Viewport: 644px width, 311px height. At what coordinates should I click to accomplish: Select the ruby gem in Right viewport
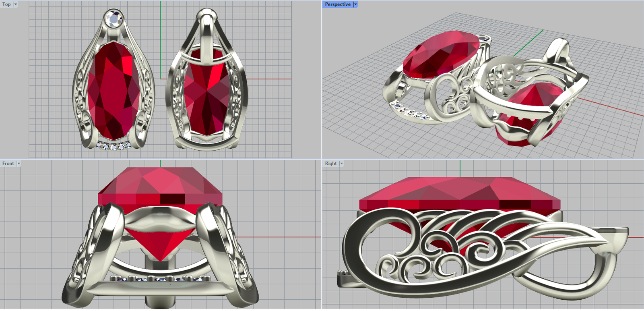pyautogui.click(x=459, y=193)
